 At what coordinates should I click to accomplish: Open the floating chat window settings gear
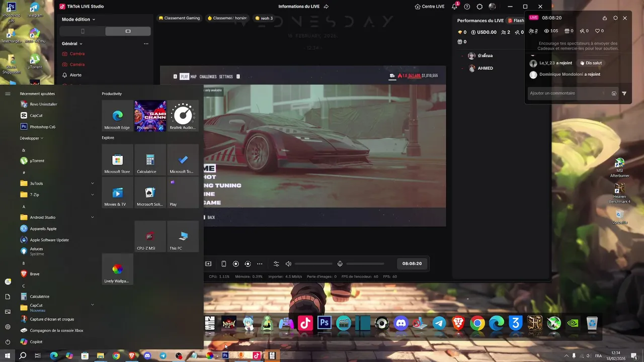pos(615,18)
